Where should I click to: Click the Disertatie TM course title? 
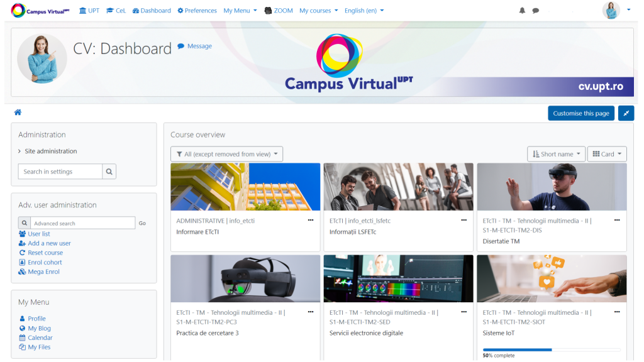coord(501,241)
